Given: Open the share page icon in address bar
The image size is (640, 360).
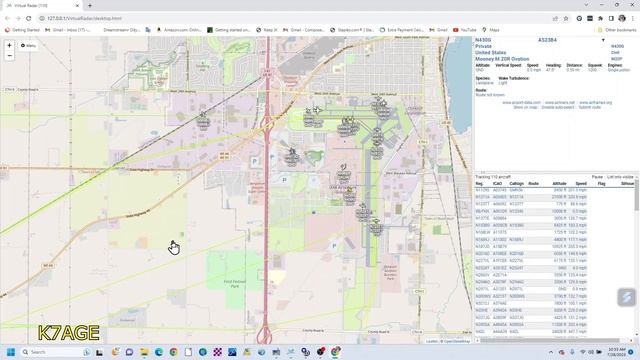Looking at the screenshot, I should point(555,18).
